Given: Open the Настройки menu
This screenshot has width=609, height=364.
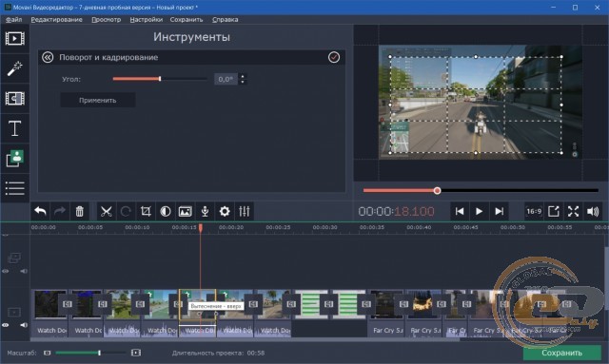Looking at the screenshot, I should point(146,19).
